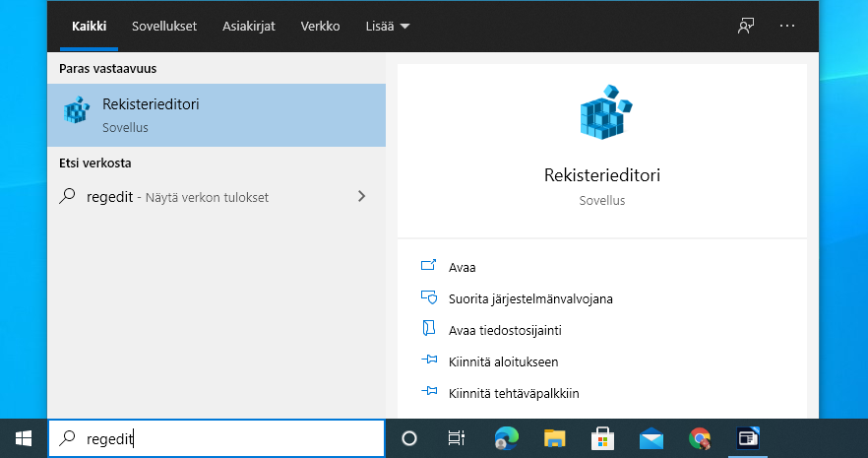
Task: Expand the Lisää dropdown menu
Action: point(388,26)
